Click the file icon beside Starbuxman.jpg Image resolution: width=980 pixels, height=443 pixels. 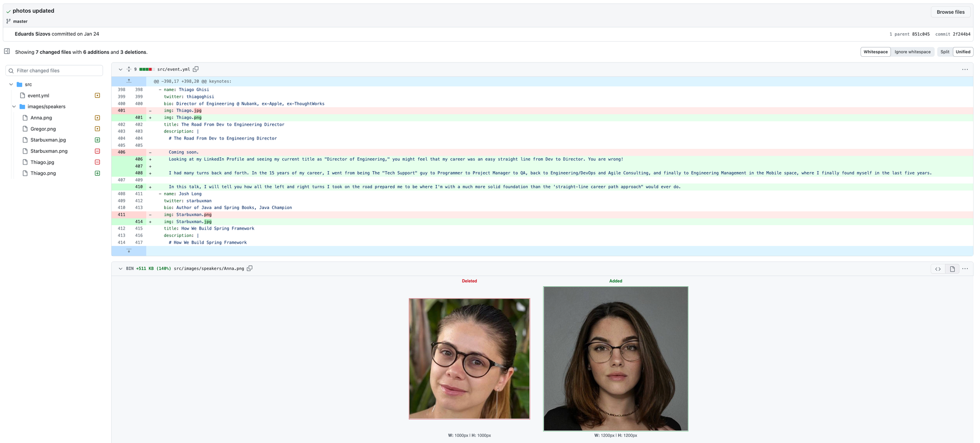click(25, 140)
